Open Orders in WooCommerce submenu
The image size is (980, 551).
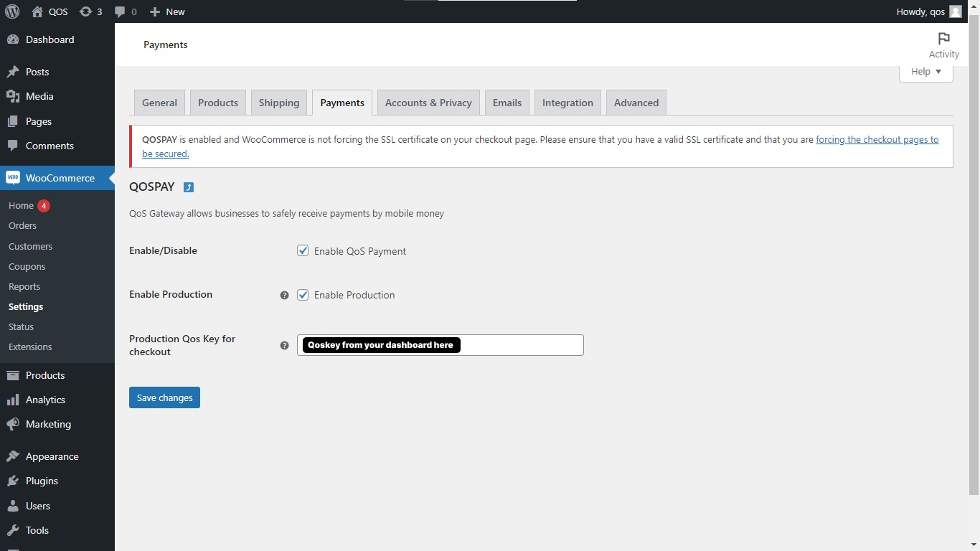(x=22, y=225)
